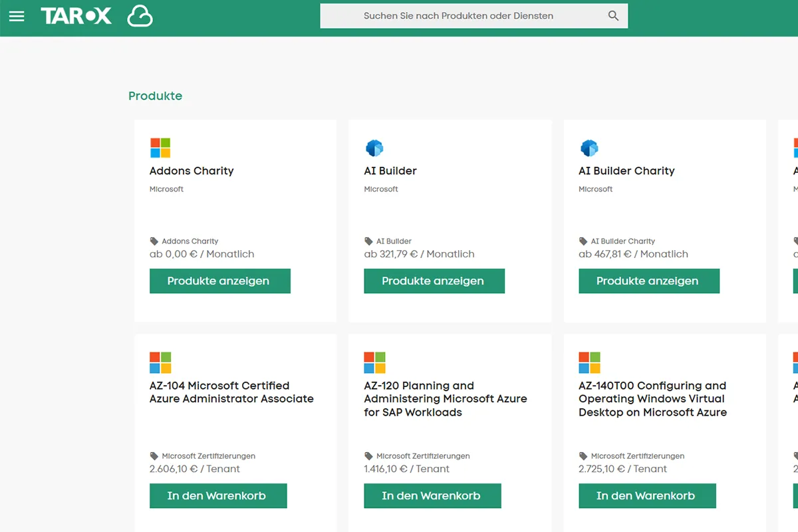Viewport: 798px width, 532px height.
Task: Click the Microsoft logo on AZ-120 card
Action: pos(374,362)
